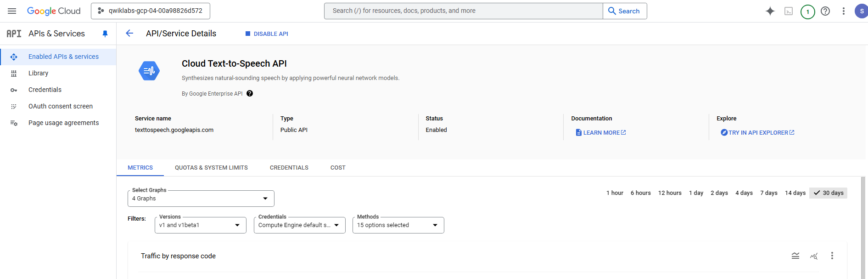Screen dimensions: 868x279
Task: Click the magnifier icon in Search button
Action: [612, 11]
